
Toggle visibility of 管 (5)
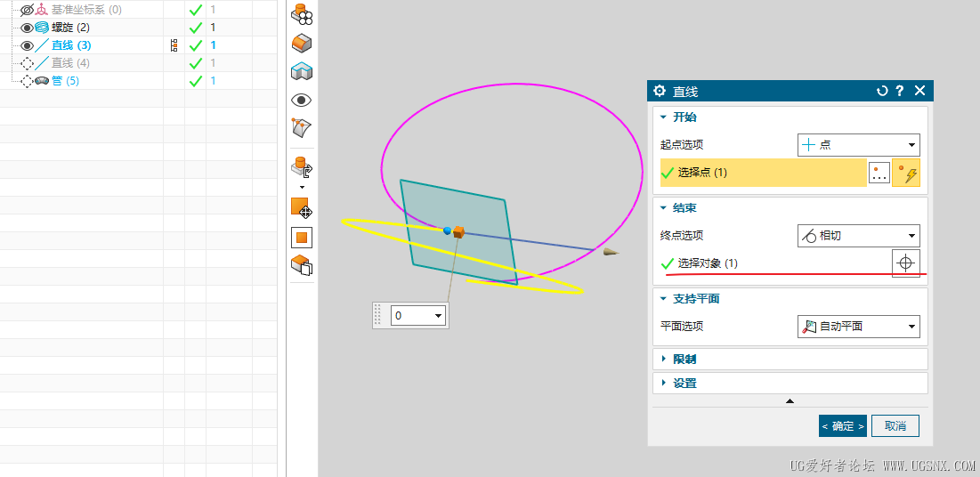coord(27,81)
